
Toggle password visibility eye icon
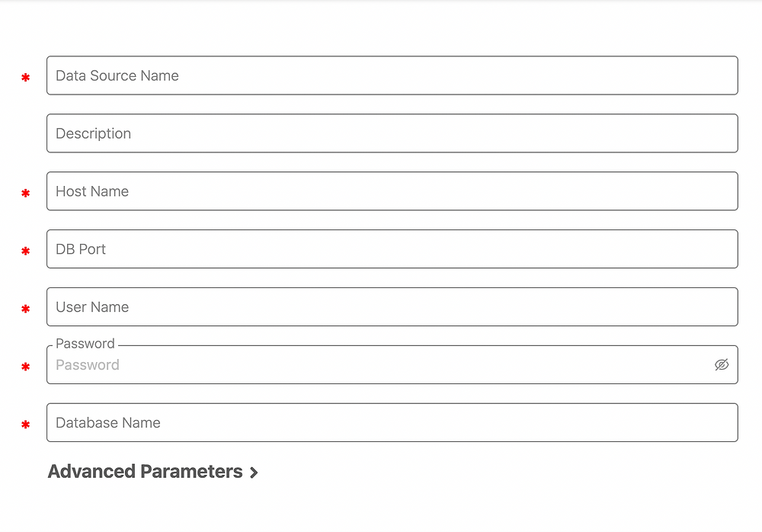722,365
